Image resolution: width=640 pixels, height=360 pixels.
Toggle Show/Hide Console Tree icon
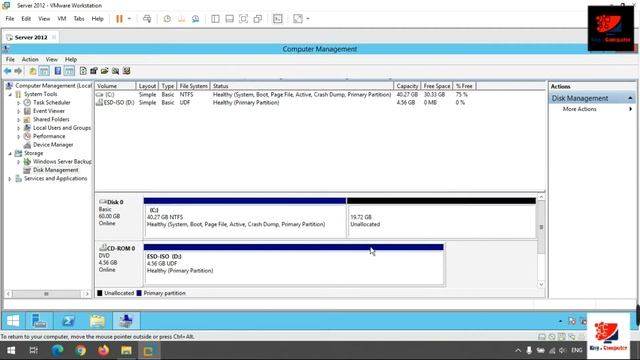pos(44,71)
